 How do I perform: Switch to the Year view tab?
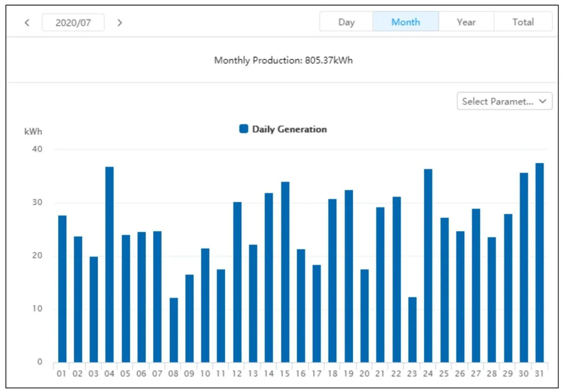point(466,22)
